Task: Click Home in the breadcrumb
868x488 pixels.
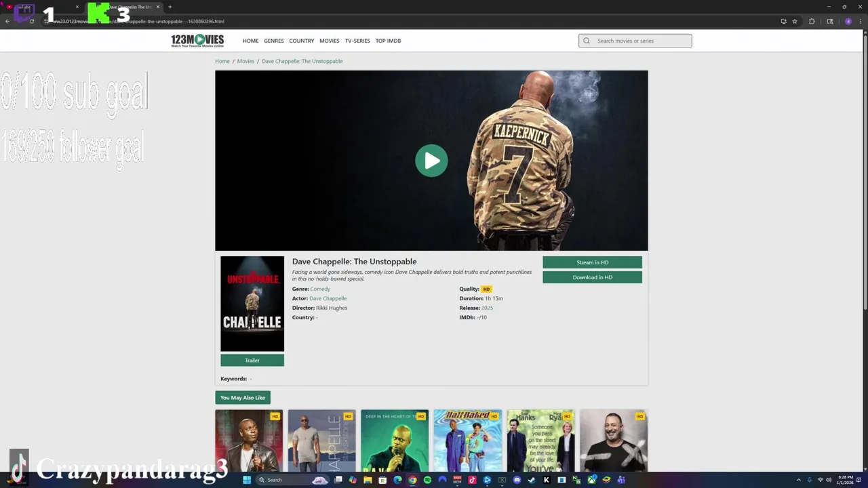Action: [x=222, y=61]
